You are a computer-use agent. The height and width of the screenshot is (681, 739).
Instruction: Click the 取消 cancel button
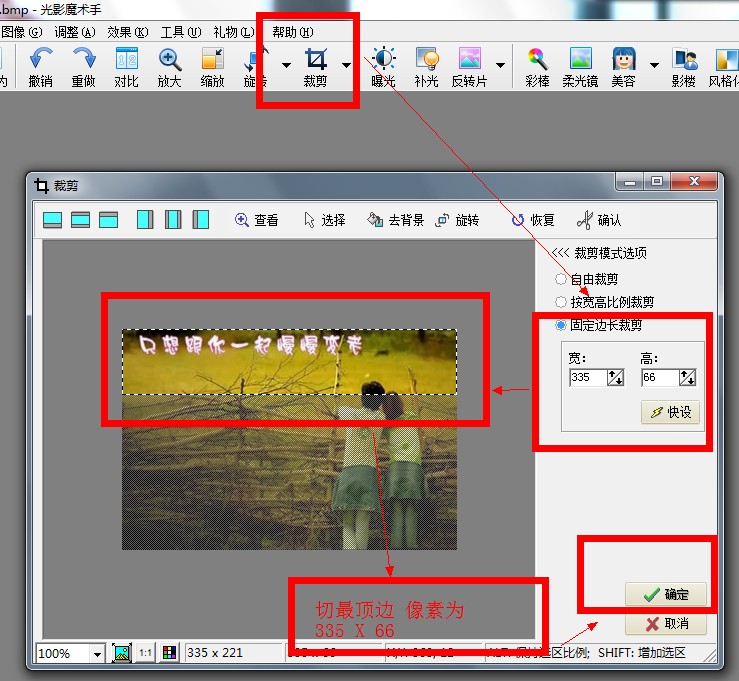coord(666,624)
